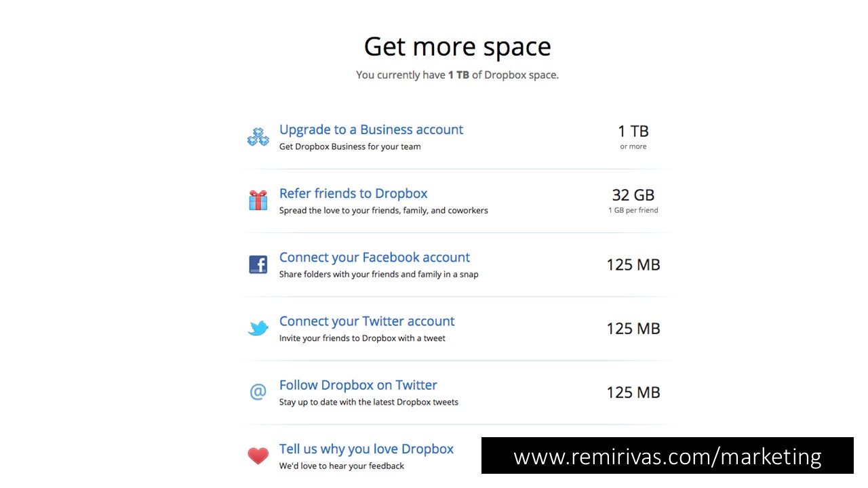Select Connect your Facebook account link
Viewport: 868px width, 488px height.
[x=374, y=257]
